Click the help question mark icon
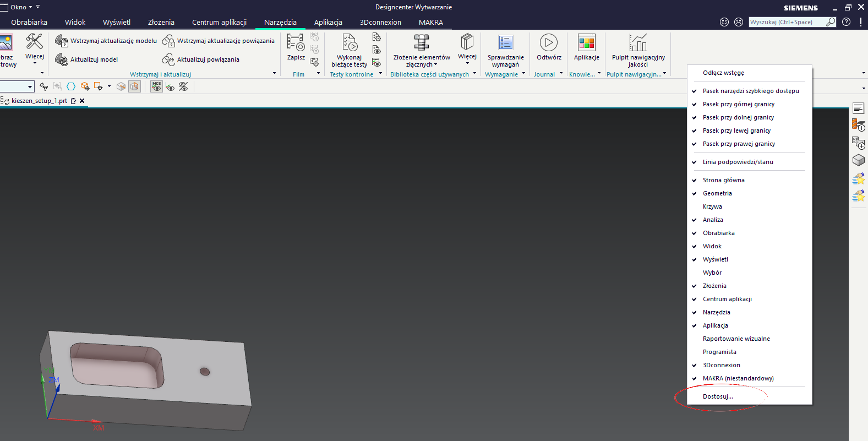Screen dimensions: 868x441 pyautogui.click(x=847, y=22)
